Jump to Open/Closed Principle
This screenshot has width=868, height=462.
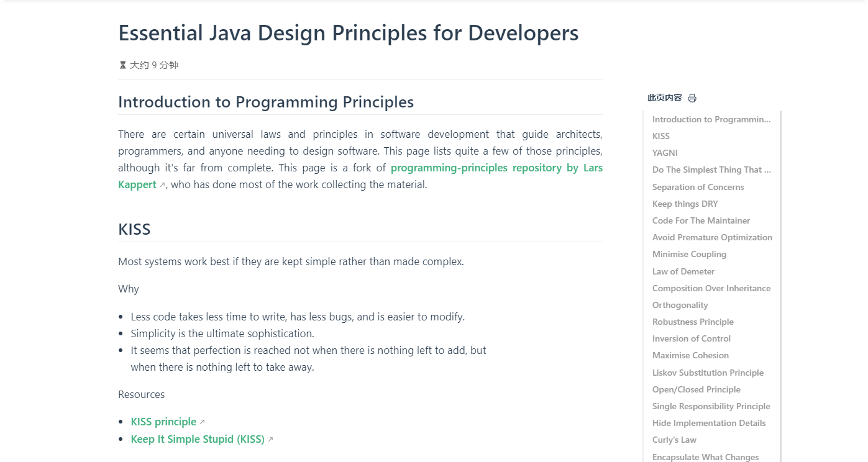click(x=697, y=389)
